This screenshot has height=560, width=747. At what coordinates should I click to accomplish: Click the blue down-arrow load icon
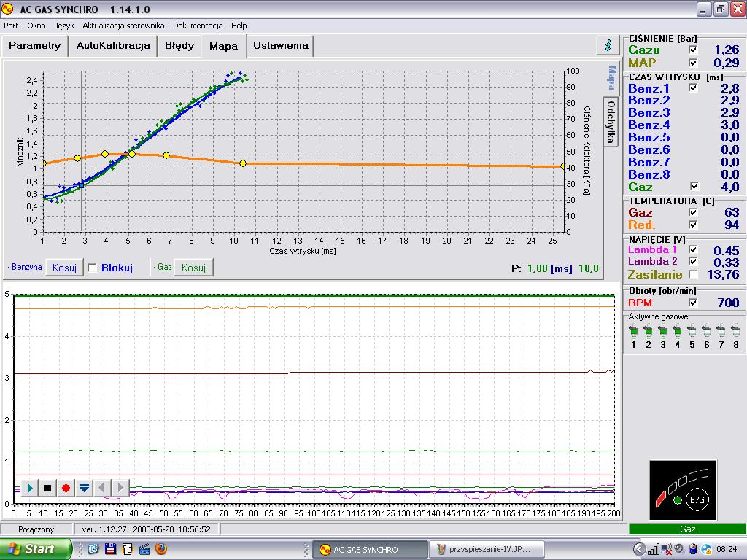pos(84,487)
